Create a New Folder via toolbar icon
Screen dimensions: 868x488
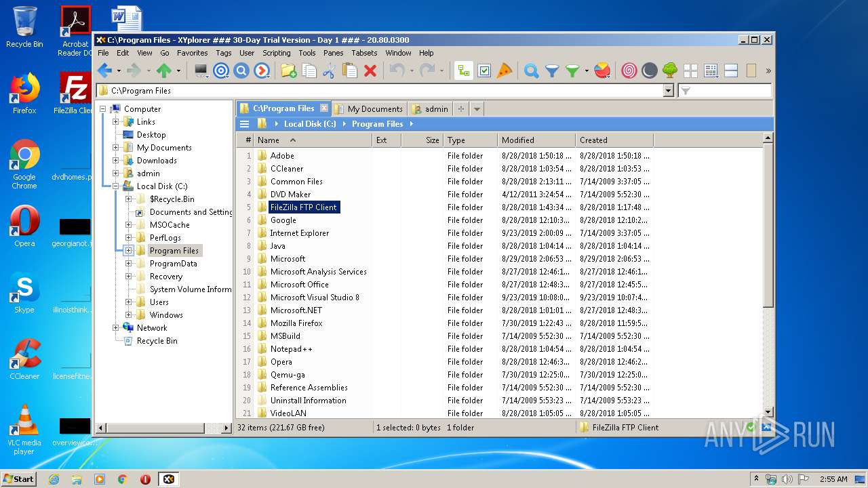(288, 70)
